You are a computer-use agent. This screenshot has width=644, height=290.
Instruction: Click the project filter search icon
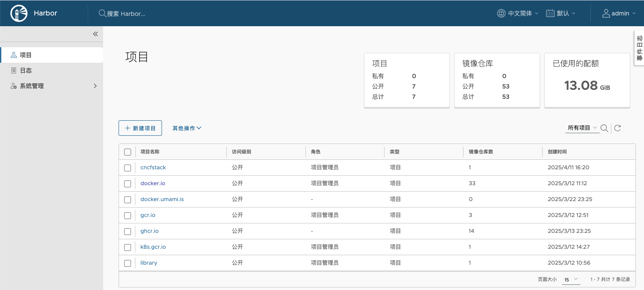(x=604, y=128)
